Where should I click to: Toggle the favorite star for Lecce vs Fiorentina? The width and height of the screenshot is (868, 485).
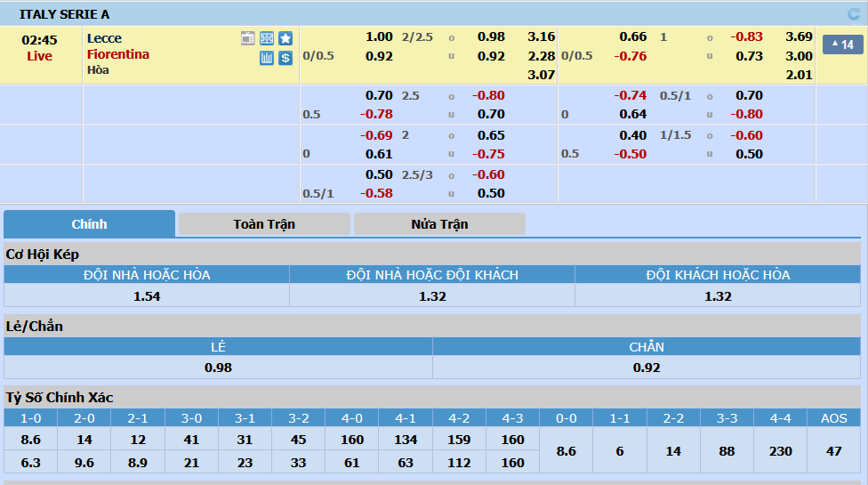click(x=285, y=38)
